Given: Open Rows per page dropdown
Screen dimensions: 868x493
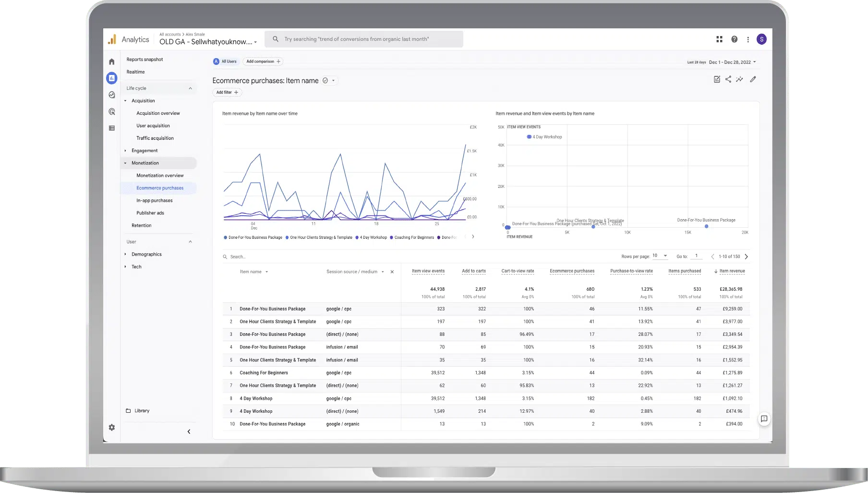Looking at the screenshot, I should (660, 256).
